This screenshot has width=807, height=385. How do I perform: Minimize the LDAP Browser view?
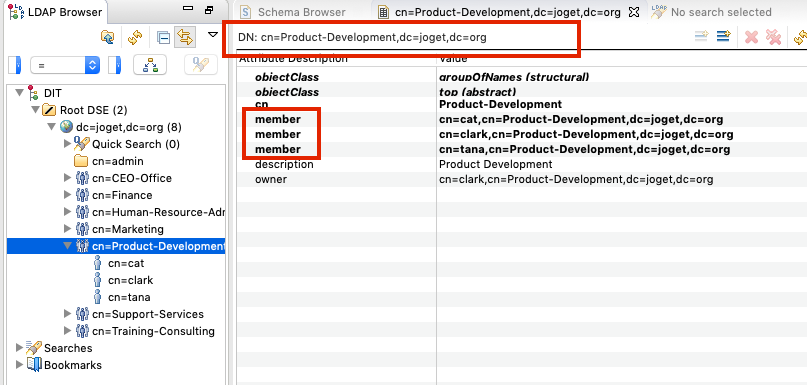tap(188, 10)
